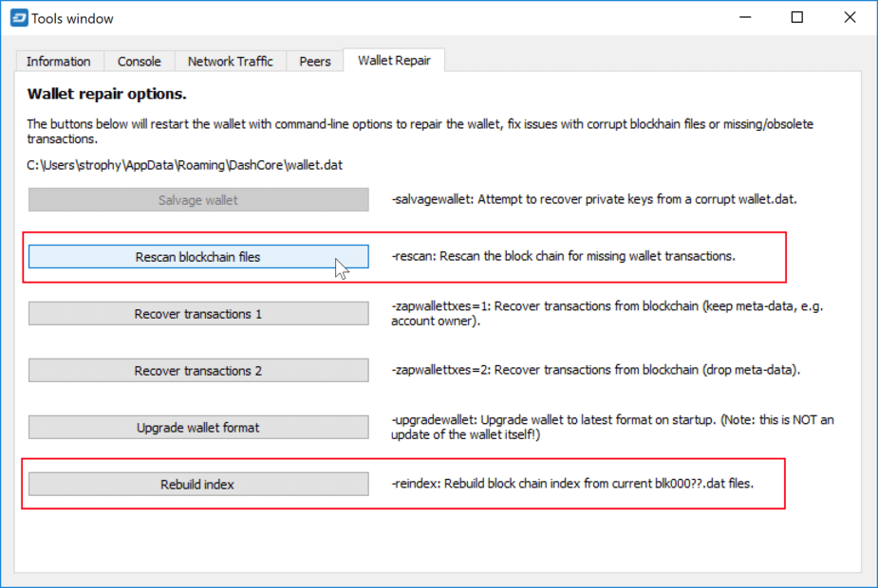The height and width of the screenshot is (588, 878).
Task: Close the Tools window
Action: point(850,18)
